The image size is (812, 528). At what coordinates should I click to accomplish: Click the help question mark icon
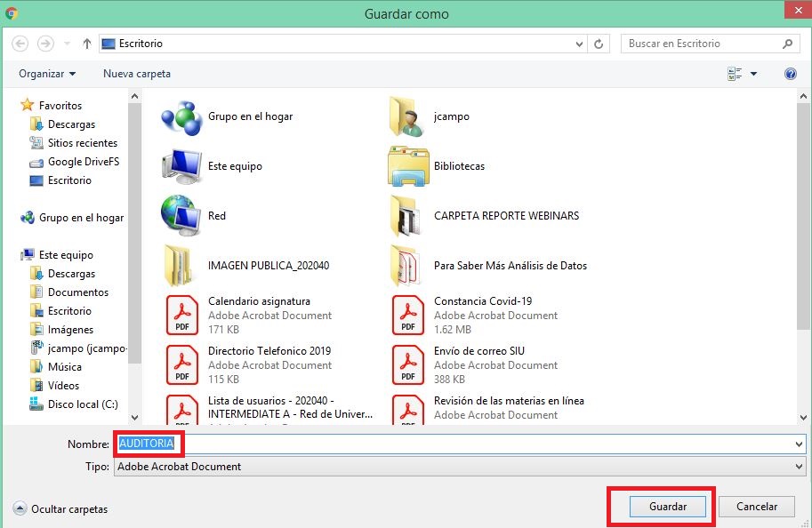[x=790, y=74]
